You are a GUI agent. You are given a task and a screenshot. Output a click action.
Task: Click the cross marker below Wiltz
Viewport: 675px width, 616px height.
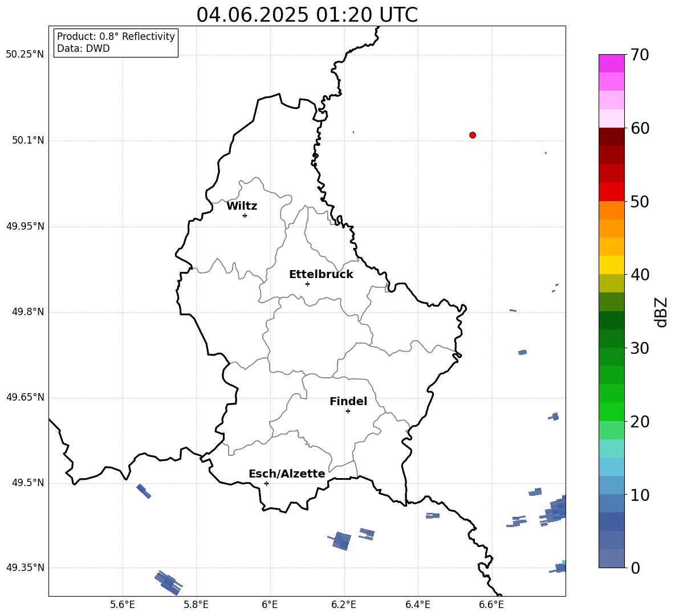pos(245,215)
